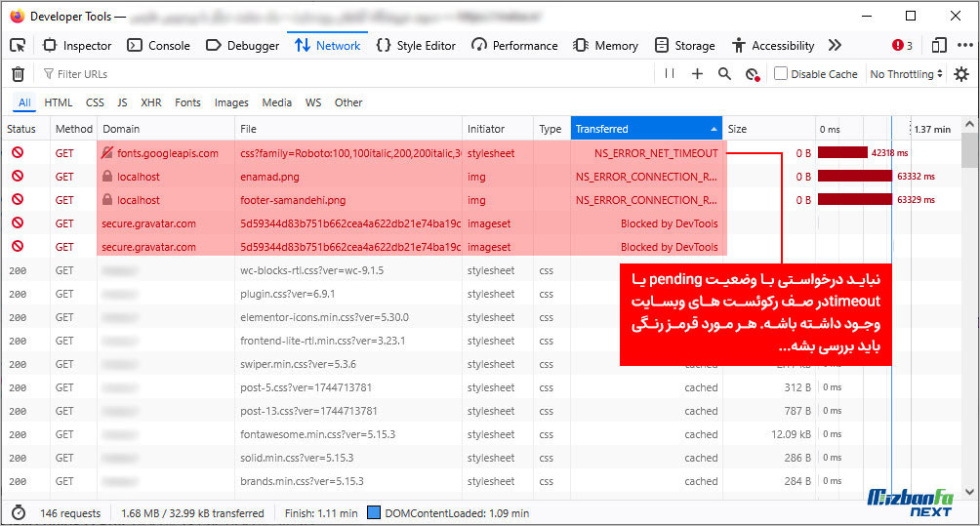Select the enamad.png request
Image resolution: width=980 pixels, height=526 pixels.
tap(481, 177)
